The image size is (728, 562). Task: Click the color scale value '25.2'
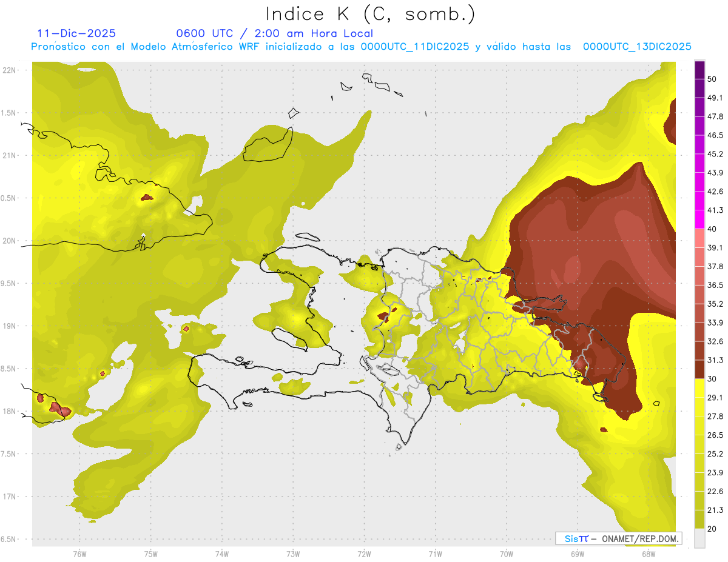tap(715, 454)
